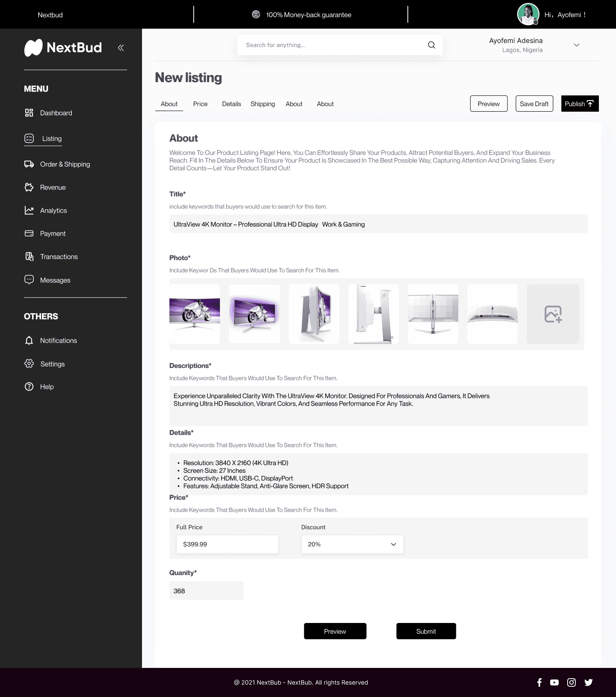This screenshot has width=616, height=697.
Task: Open the Transactions menu item
Action: (59, 257)
